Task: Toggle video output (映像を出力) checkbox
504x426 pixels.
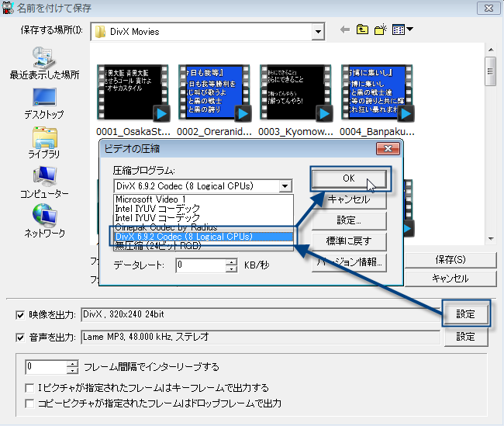Action: (20, 314)
